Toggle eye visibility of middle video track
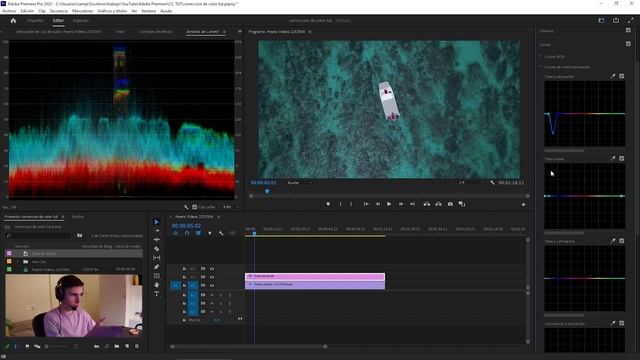 point(212,277)
